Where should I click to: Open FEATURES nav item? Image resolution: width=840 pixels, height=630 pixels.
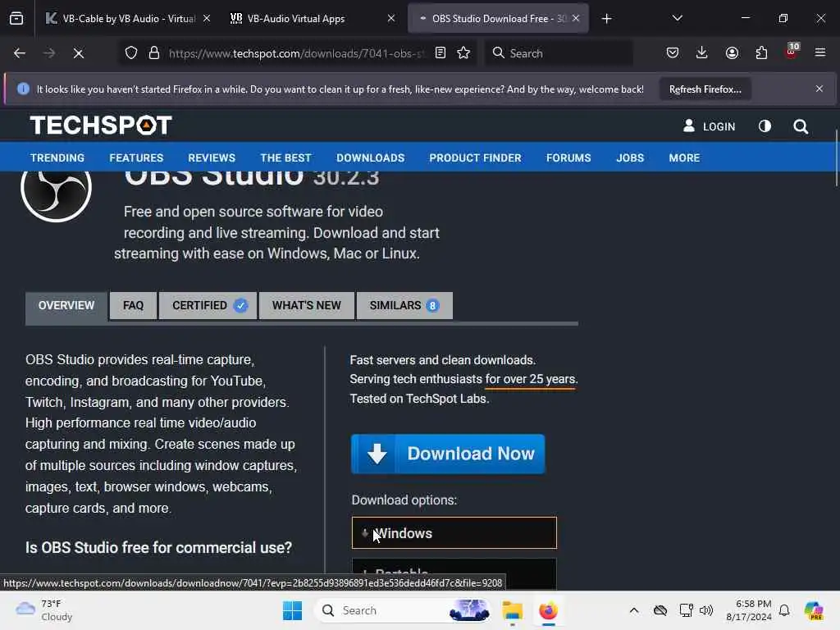tap(136, 158)
